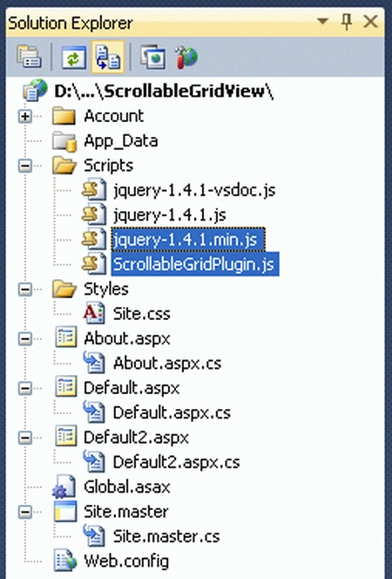Select the Scripts folder label
This screenshot has width=392, height=579.
[108, 167]
